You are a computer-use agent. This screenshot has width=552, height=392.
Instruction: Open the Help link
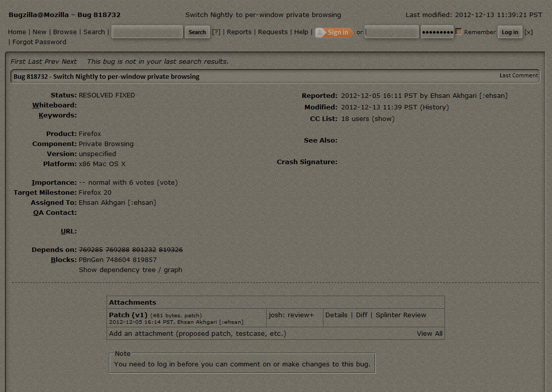point(301,32)
